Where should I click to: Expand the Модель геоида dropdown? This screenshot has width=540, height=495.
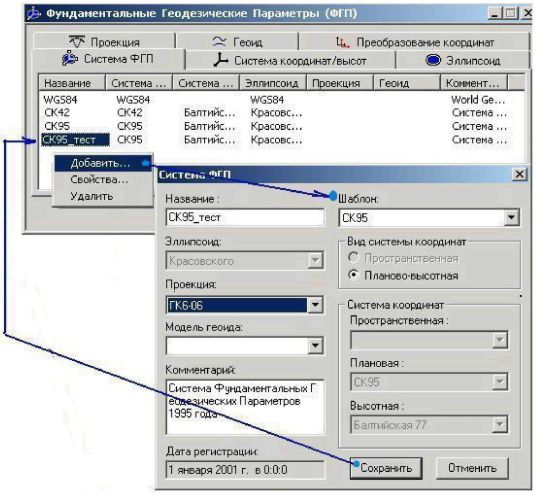point(315,346)
